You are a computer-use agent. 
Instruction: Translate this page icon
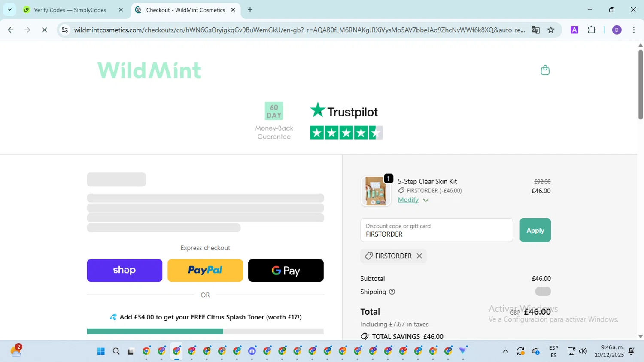[x=535, y=30]
